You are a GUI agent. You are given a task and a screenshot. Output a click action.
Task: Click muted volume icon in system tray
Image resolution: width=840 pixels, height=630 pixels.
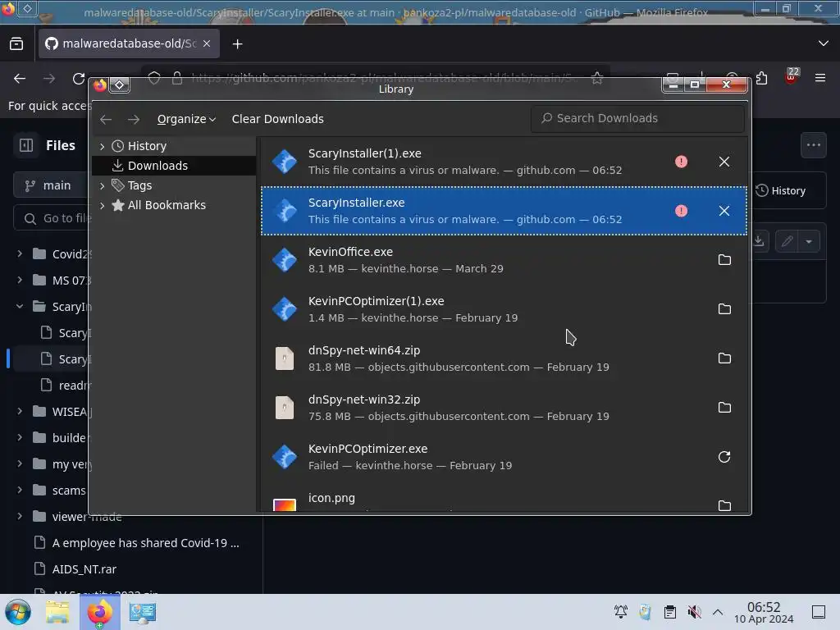tap(694, 612)
